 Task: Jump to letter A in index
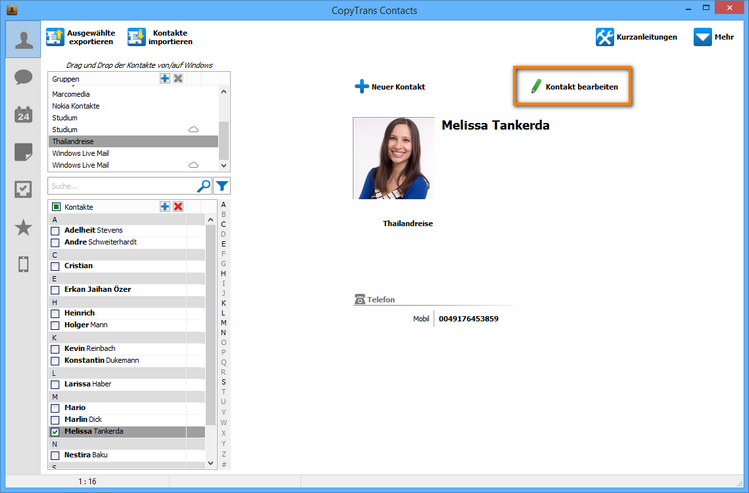click(x=223, y=204)
